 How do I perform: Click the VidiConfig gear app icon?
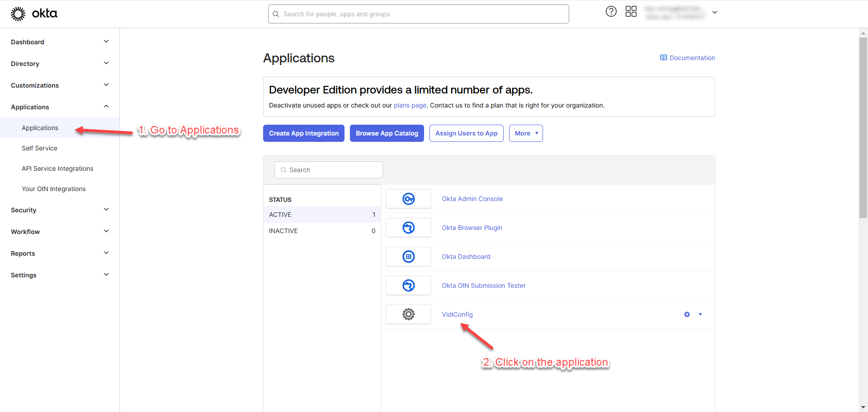pos(408,314)
